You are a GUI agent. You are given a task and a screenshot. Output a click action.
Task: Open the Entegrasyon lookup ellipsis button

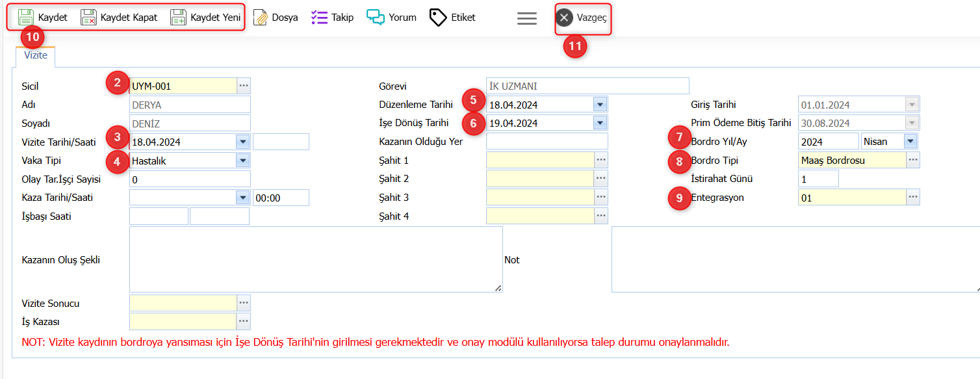(913, 197)
